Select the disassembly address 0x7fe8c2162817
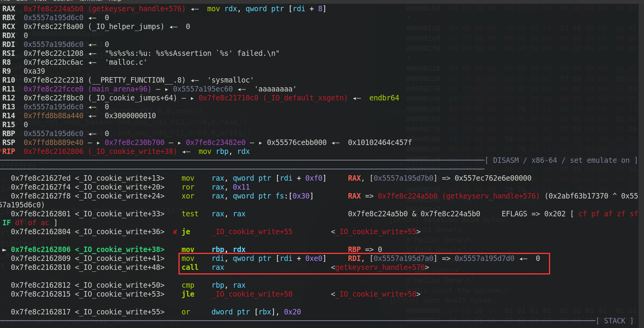Viewport: 644px width, 328px height. coord(41,312)
